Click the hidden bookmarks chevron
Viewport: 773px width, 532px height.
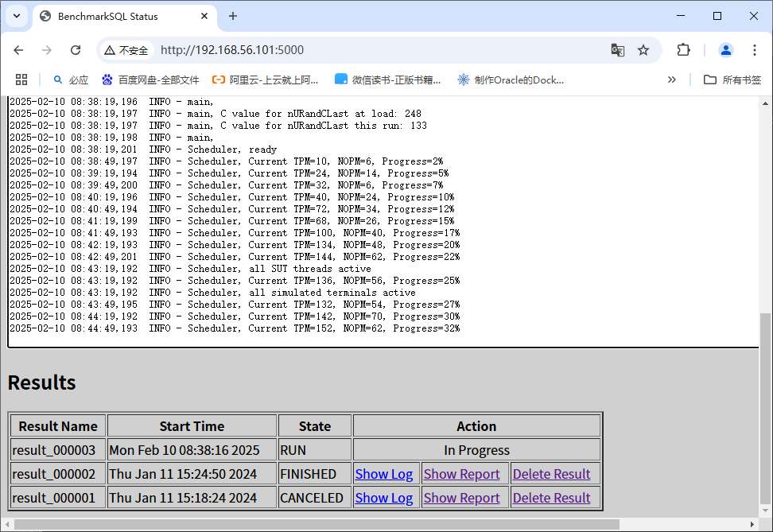(672, 79)
